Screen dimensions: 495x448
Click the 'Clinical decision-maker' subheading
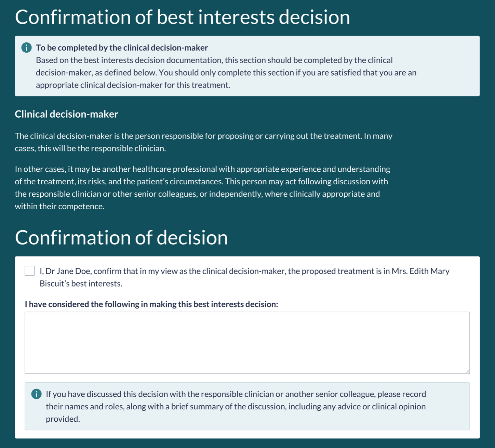click(66, 114)
